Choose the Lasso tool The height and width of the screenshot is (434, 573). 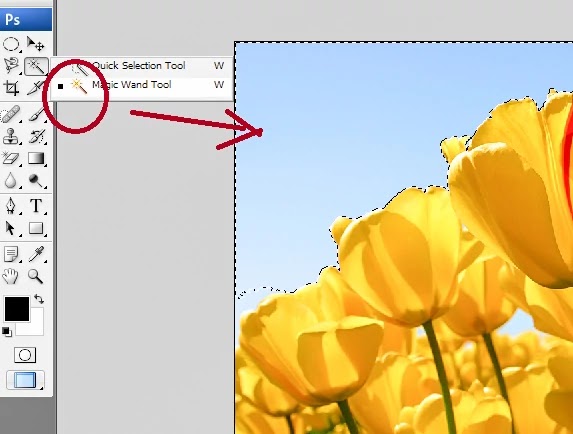click(x=11, y=66)
